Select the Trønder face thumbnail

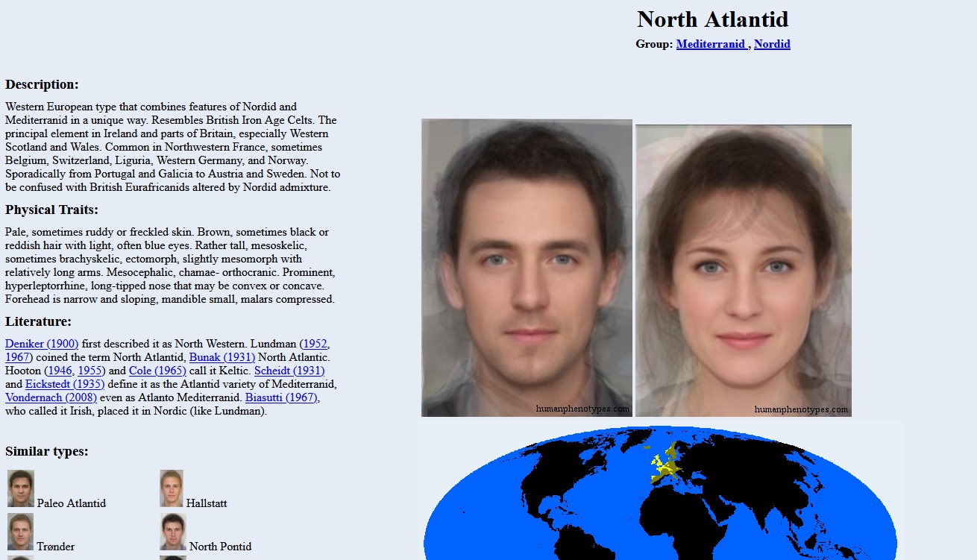click(x=21, y=532)
